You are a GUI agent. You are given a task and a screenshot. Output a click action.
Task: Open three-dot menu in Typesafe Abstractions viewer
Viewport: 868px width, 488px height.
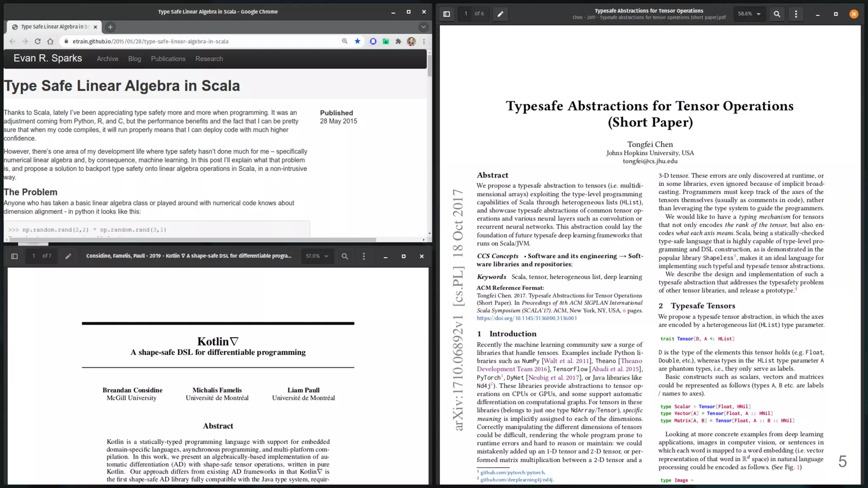click(796, 14)
